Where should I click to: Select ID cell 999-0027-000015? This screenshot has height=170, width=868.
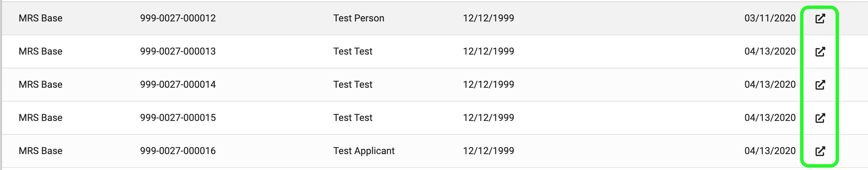tap(178, 117)
